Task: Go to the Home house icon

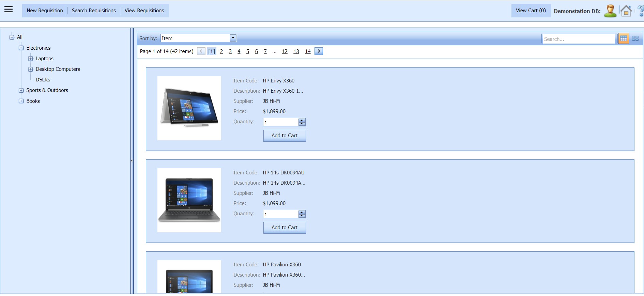Action: pyautogui.click(x=626, y=11)
